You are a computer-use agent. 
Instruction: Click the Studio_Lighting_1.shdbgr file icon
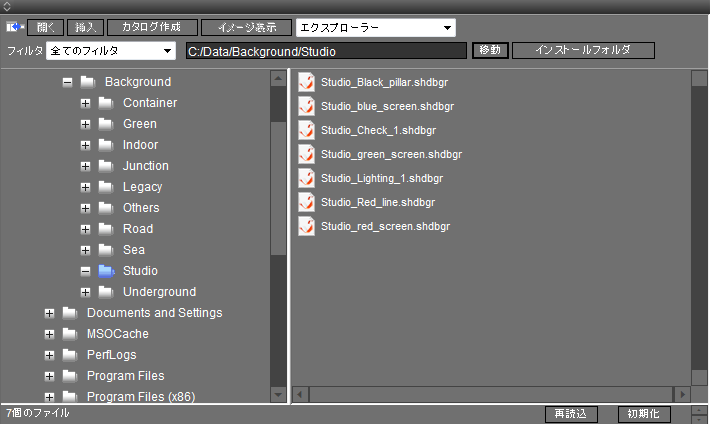tap(307, 178)
